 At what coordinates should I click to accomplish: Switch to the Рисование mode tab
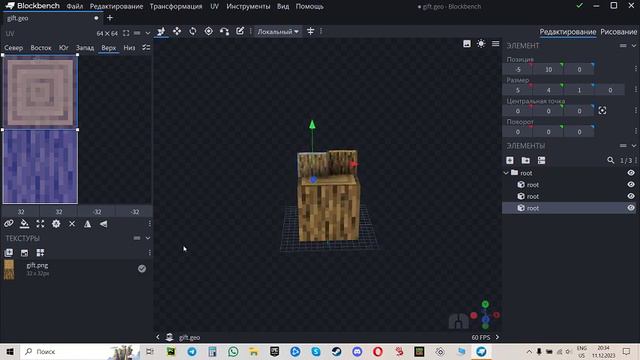tap(618, 32)
